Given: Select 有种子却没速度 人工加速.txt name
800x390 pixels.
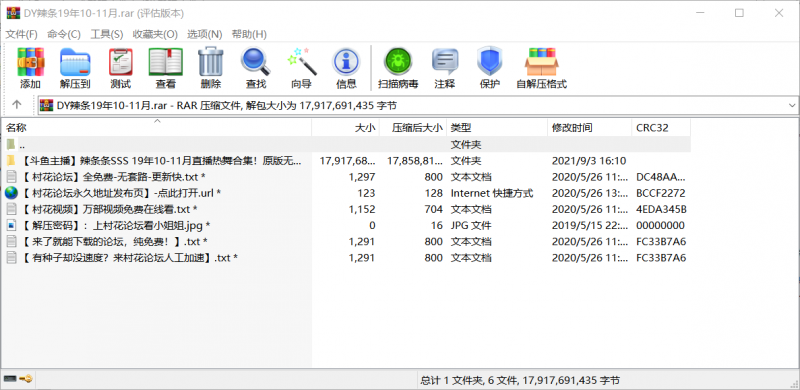Looking at the screenshot, I should tap(130, 258).
